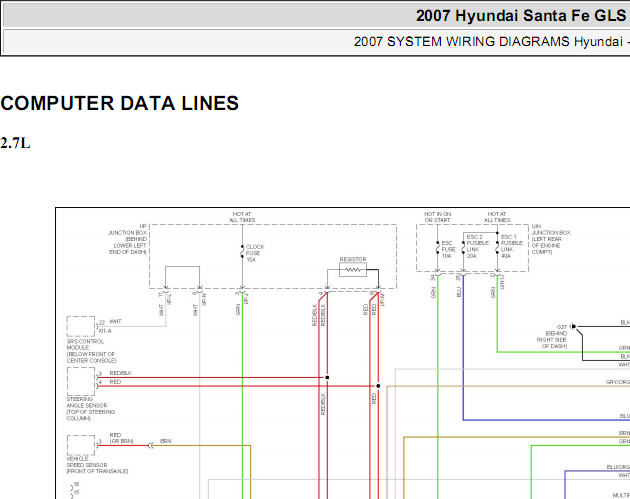Click the vehicle speed sensor dashed box
The height and width of the screenshot is (499, 630).
[x=81, y=445]
